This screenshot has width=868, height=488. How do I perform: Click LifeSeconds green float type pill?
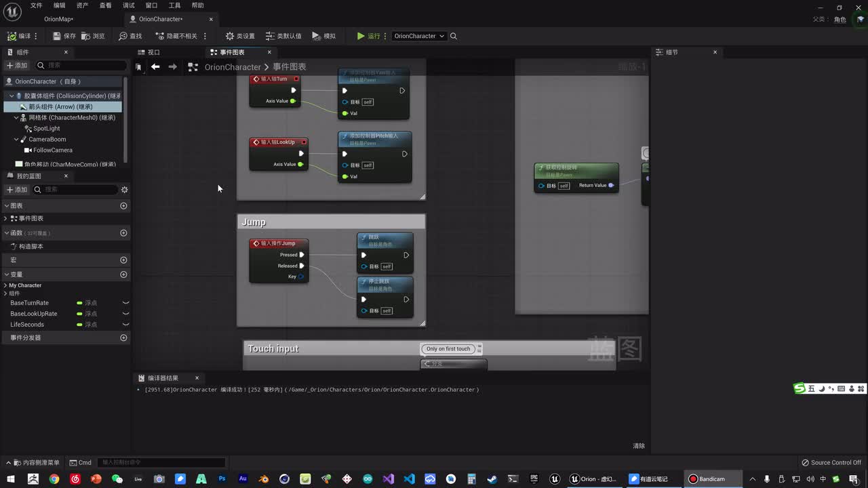pyautogui.click(x=80, y=325)
